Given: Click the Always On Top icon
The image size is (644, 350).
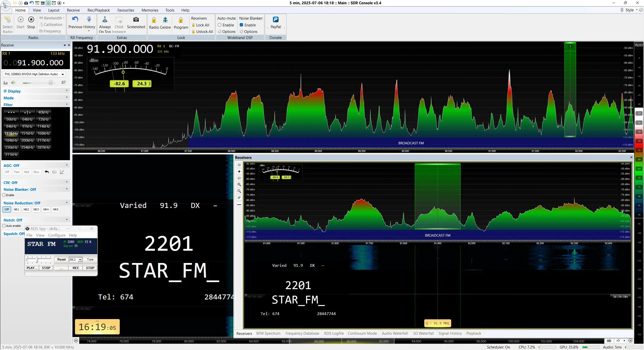Looking at the screenshot, I should click(x=105, y=20).
